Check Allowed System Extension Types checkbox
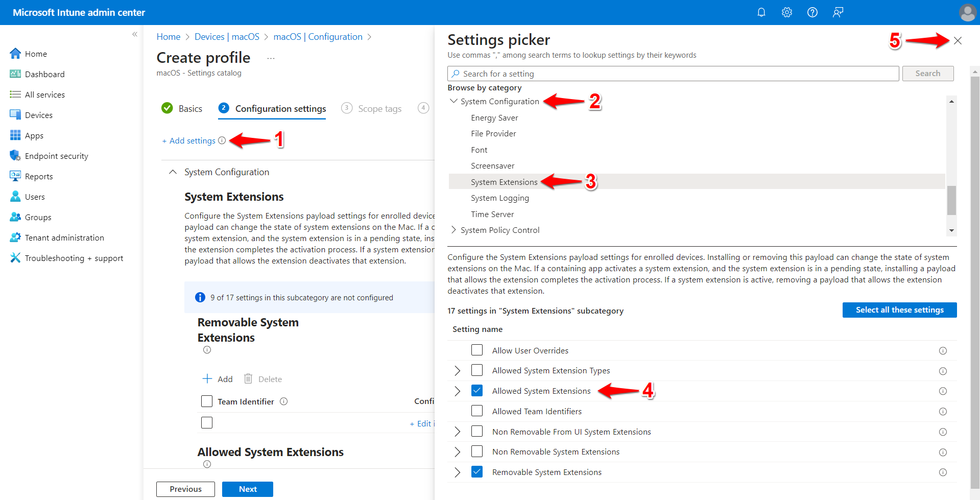Screen dimensions: 980x500 pyautogui.click(x=477, y=370)
